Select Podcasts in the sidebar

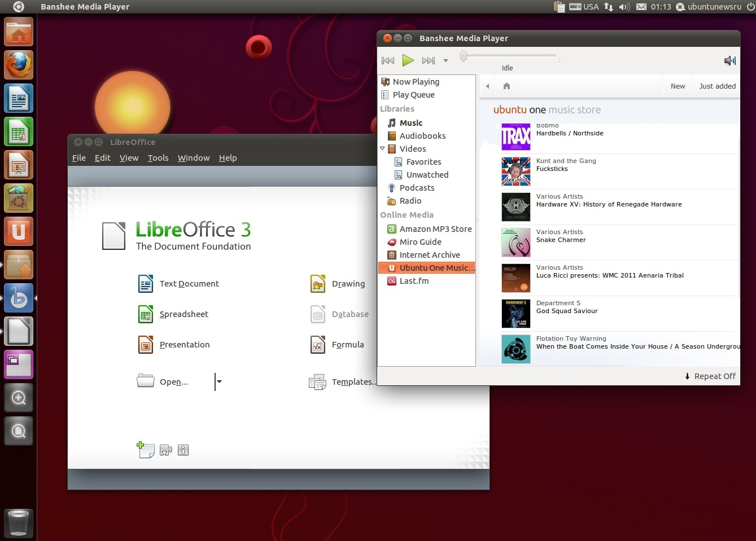[427, 188]
